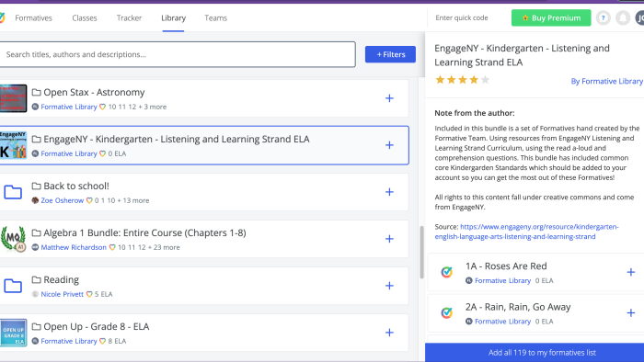Click the heart icon on the Open Up Grade 8 row
Viewport: 644px width, 362px height.
pyautogui.click(x=103, y=341)
